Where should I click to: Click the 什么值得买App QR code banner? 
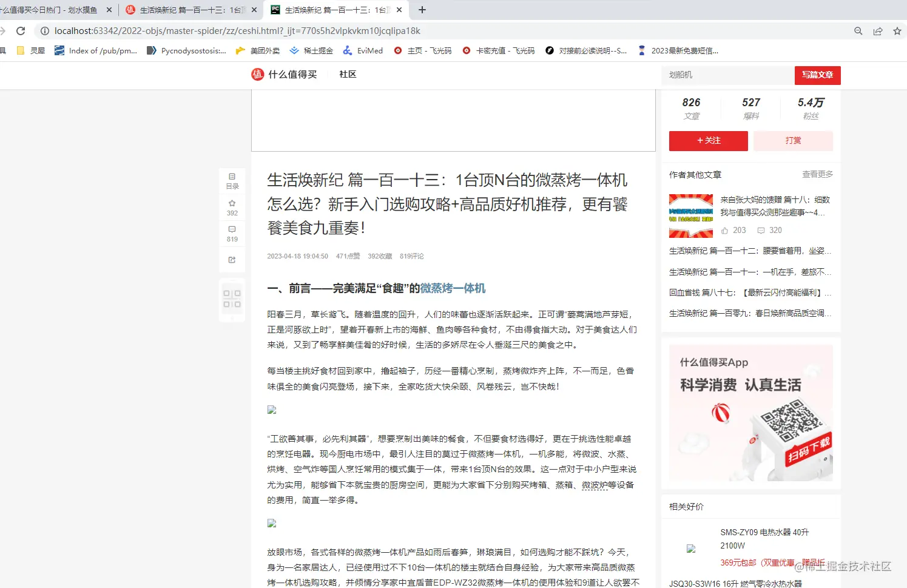[x=751, y=413]
